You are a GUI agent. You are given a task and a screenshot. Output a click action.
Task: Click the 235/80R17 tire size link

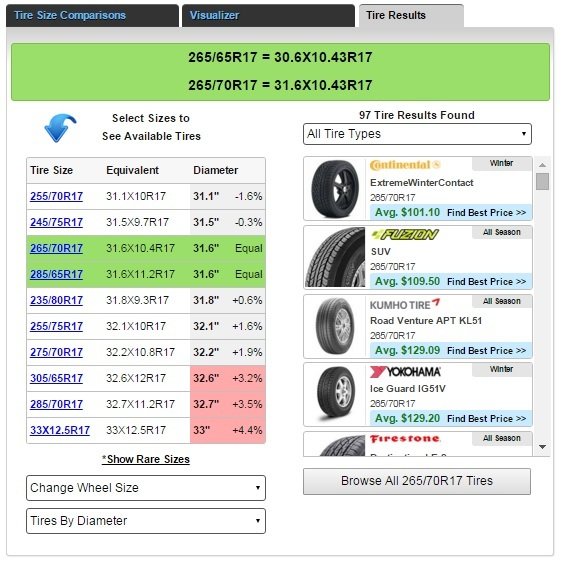57,300
